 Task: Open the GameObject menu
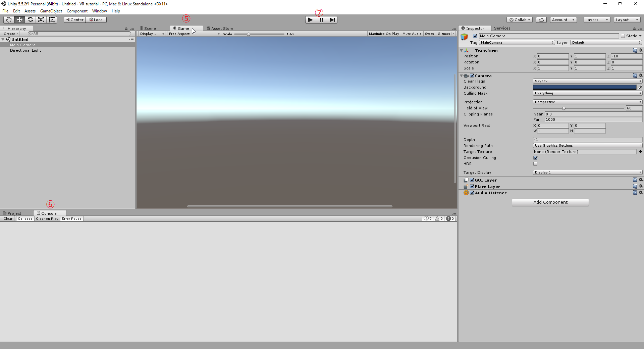tap(51, 11)
